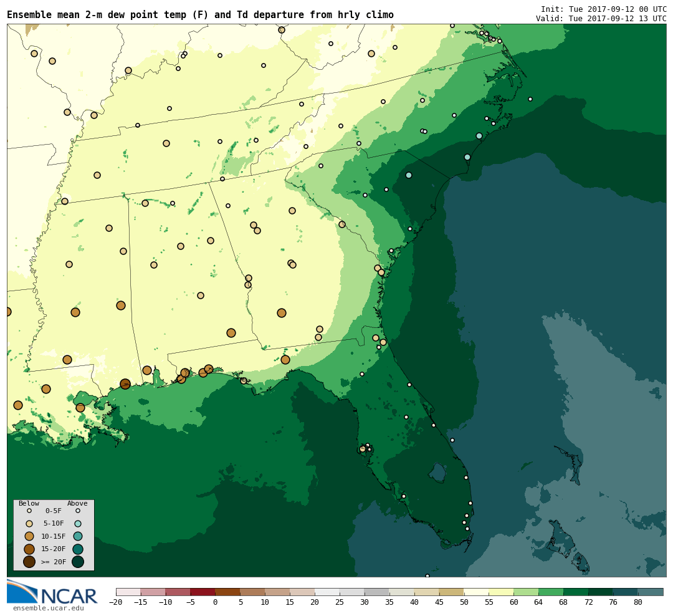Click the dark teal colorbar segment between 76 and 80
673x616 pixels.
[x=626, y=592]
